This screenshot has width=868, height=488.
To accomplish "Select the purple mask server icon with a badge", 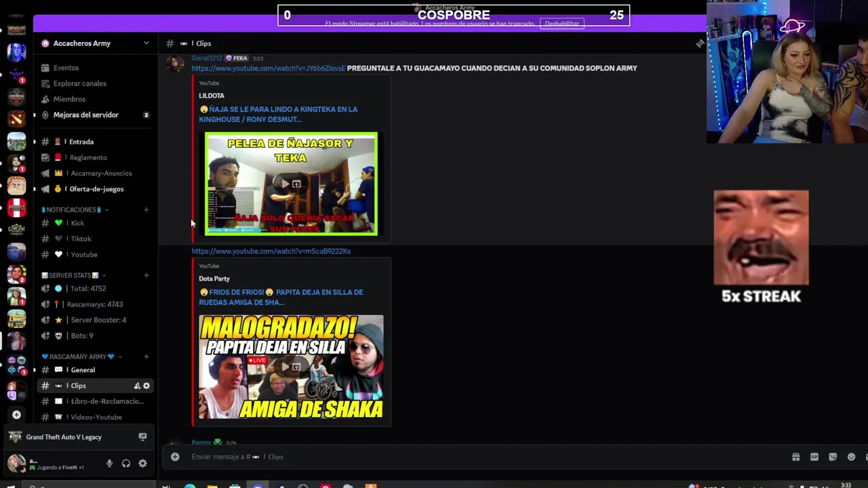I will click(x=16, y=74).
